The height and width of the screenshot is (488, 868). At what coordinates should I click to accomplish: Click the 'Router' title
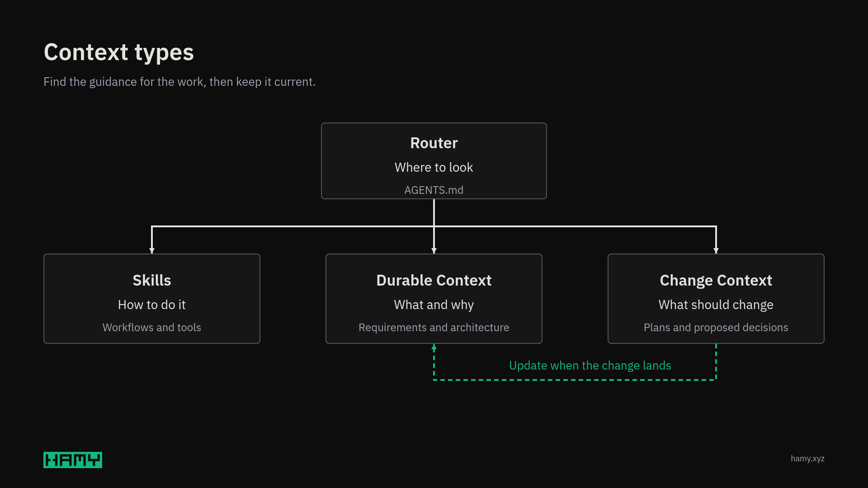(x=434, y=143)
